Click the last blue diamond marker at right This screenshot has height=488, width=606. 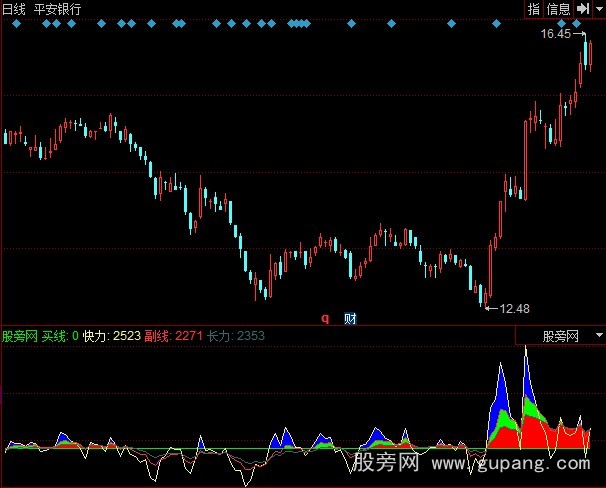click(x=577, y=22)
